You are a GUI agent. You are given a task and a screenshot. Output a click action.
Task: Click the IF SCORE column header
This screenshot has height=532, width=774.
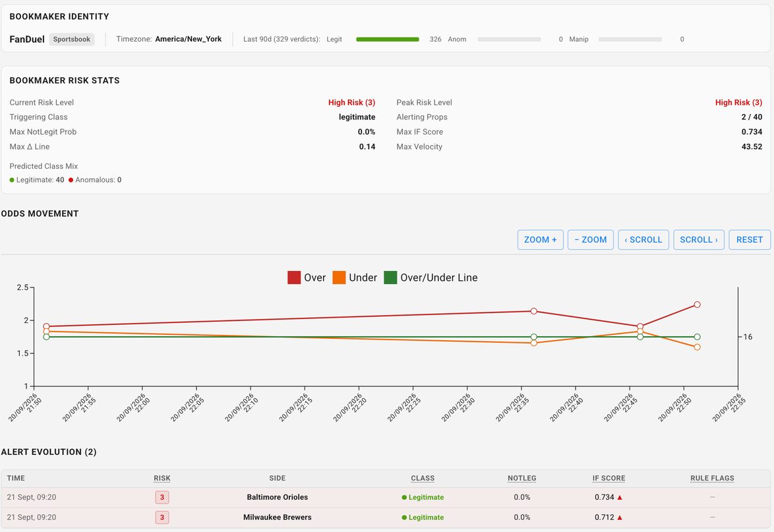tap(609, 478)
